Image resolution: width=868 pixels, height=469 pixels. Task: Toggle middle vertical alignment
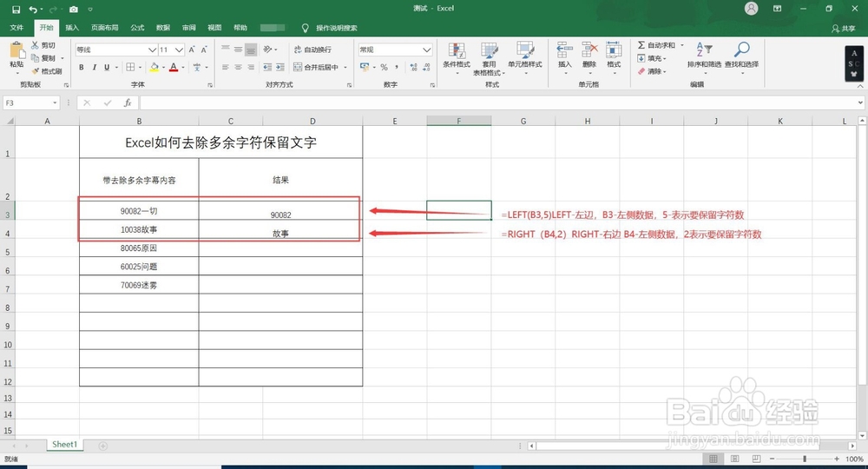(238, 50)
